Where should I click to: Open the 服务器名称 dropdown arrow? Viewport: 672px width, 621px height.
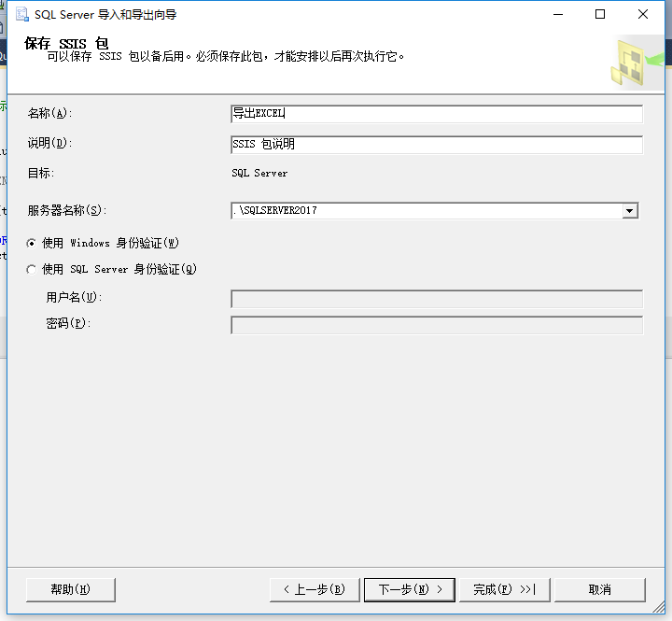tap(630, 210)
